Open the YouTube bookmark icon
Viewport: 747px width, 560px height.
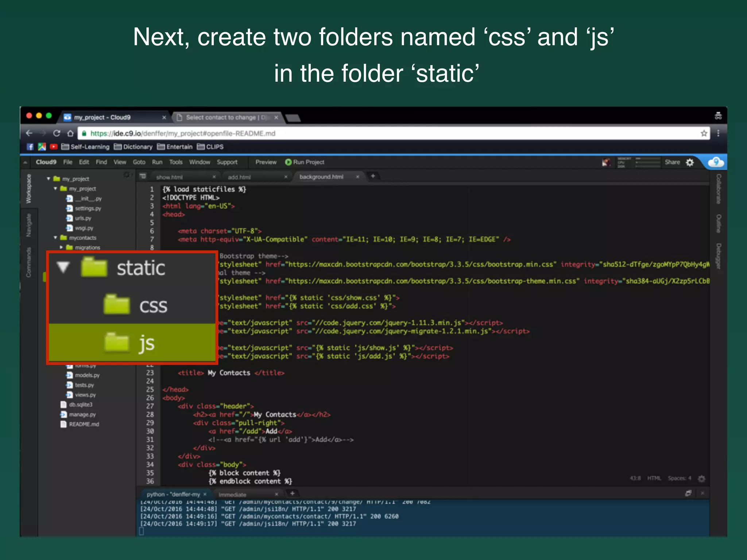(54, 147)
